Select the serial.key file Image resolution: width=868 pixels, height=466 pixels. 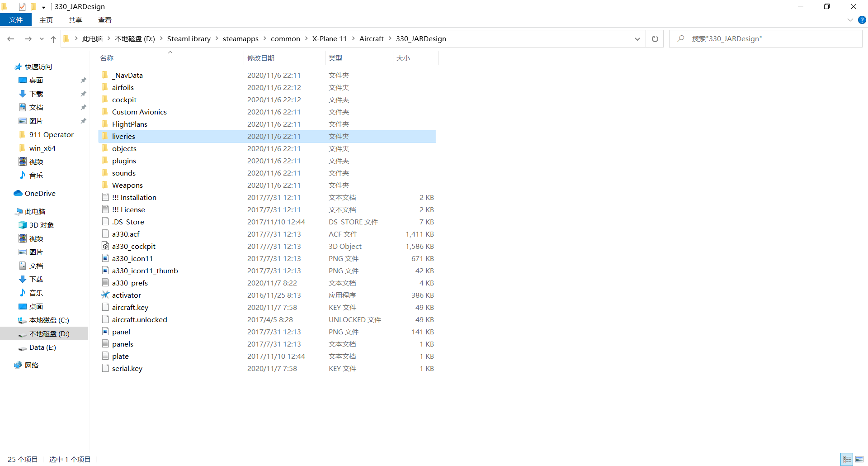point(267,368)
